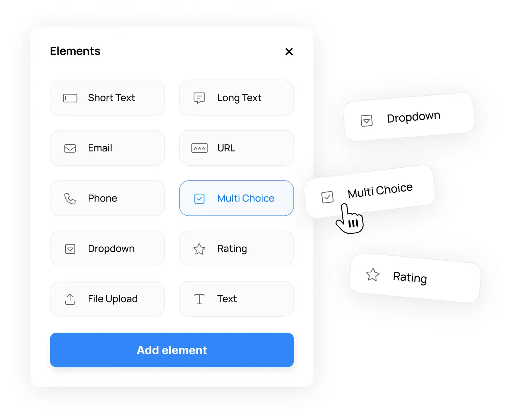The width and height of the screenshot is (508, 420).
Task: Click the Phone handset icon
Action: (70, 198)
